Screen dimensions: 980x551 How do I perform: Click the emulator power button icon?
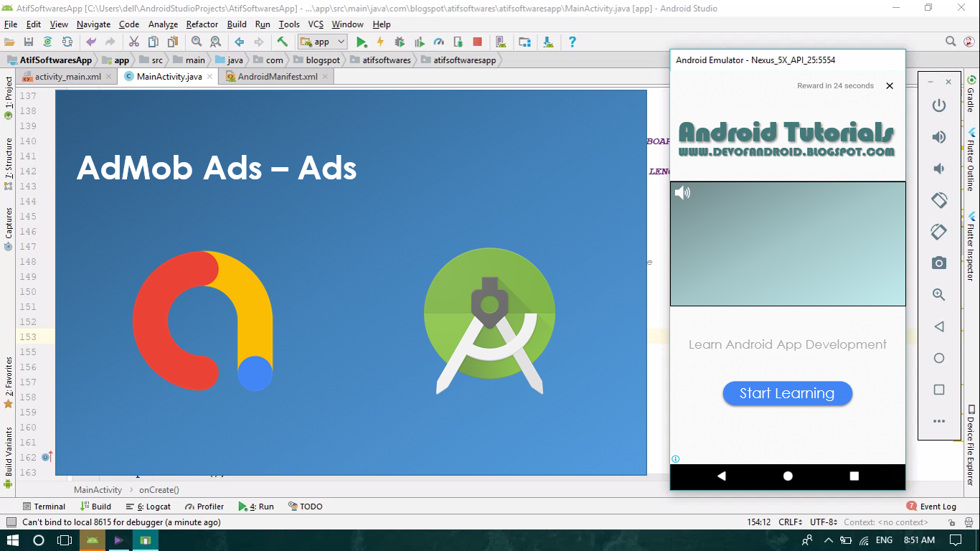tap(939, 105)
